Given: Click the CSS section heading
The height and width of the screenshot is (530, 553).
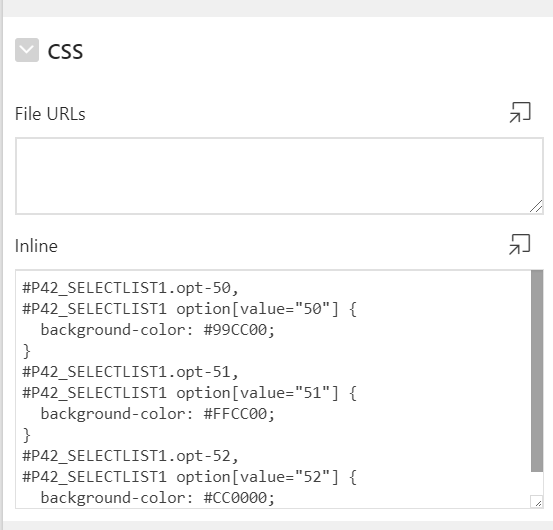Looking at the screenshot, I should 65,51.
